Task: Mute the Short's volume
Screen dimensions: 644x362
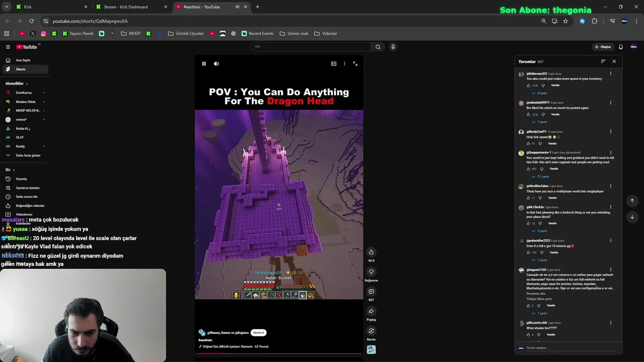Action: [x=216, y=64]
